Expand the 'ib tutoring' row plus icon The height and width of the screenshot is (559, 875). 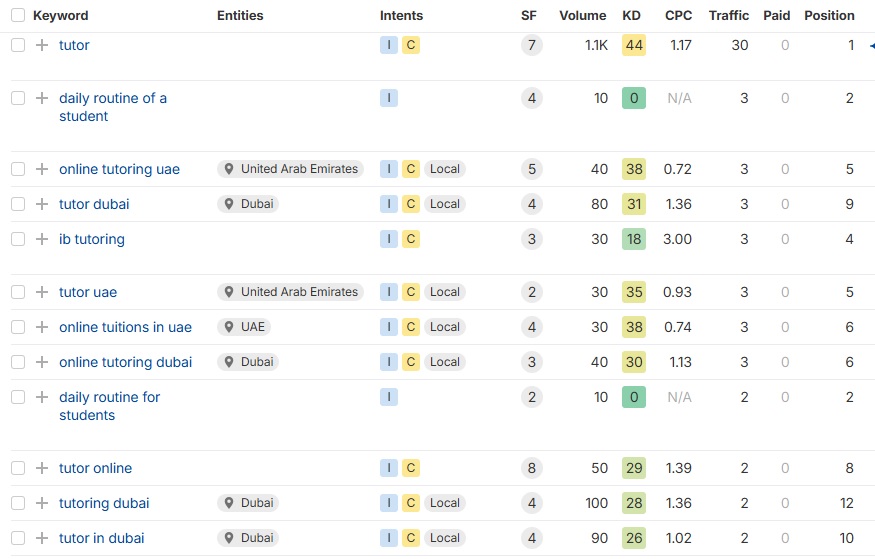tap(41, 239)
